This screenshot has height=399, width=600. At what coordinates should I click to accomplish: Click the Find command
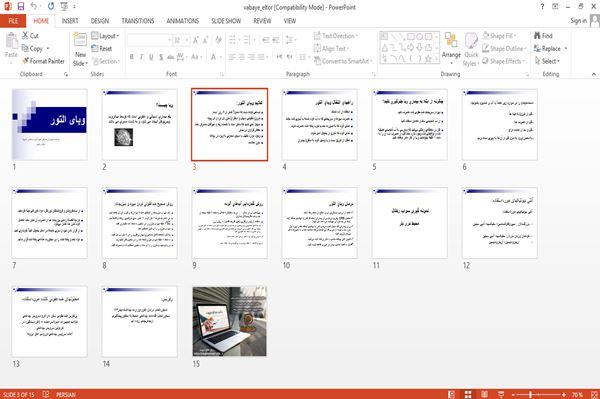click(543, 36)
